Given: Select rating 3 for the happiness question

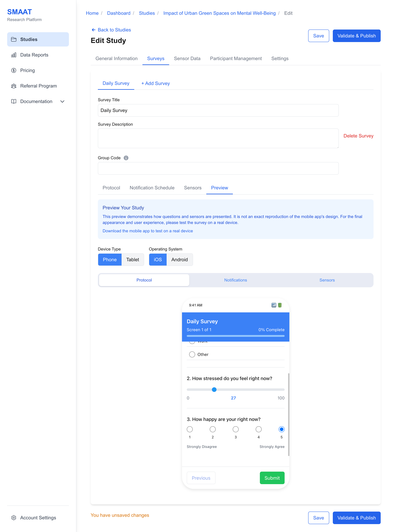Looking at the screenshot, I should (236, 429).
